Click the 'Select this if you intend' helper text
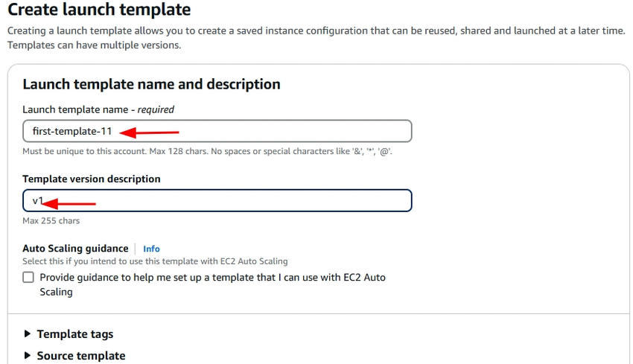Viewport: 633px width, 364px height. coord(155,261)
